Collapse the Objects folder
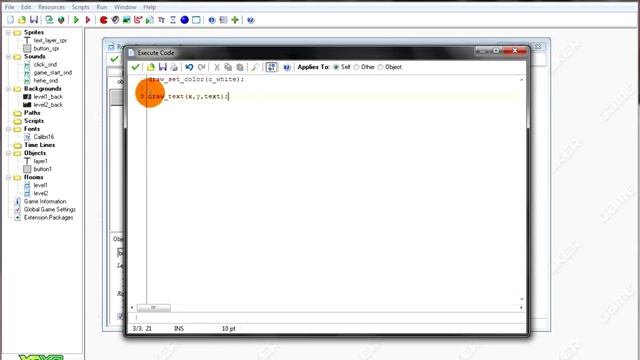This screenshot has height=360, width=640. (x=8, y=153)
